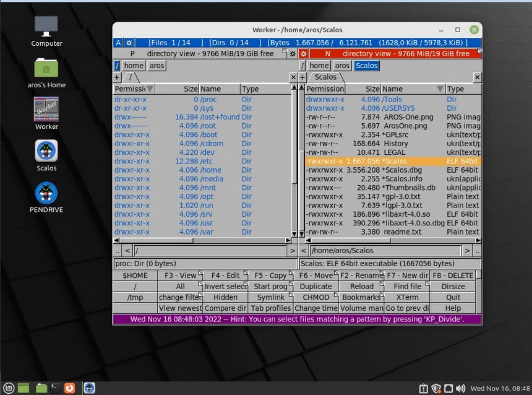Select the Scalos tab in right panel
The image size is (532, 395).
click(325, 77)
